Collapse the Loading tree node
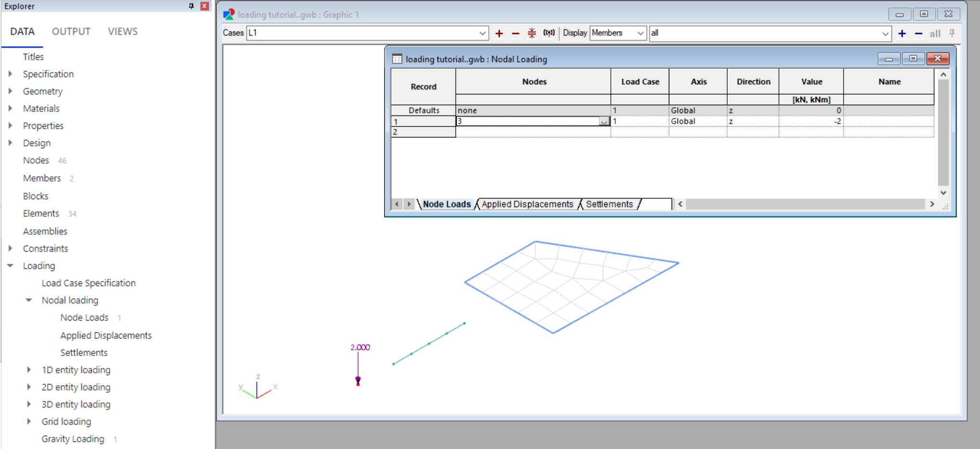Screen dimensions: 980x449 coord(10,266)
